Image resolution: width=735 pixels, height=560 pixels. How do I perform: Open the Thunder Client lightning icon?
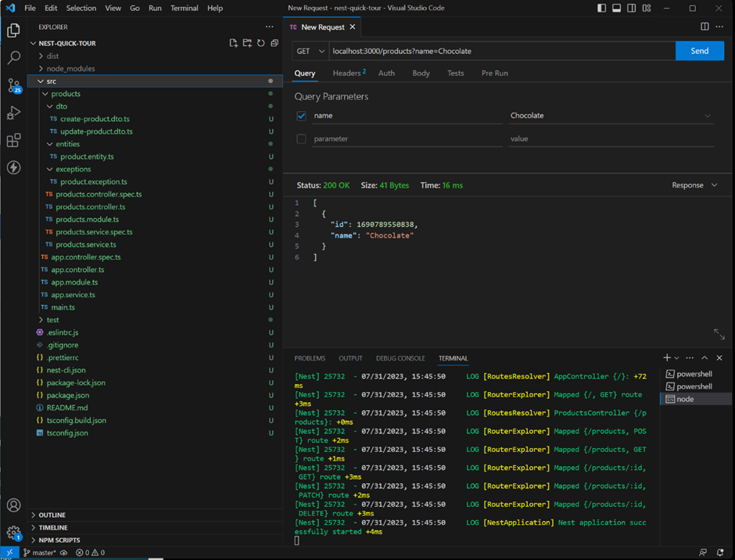13,167
